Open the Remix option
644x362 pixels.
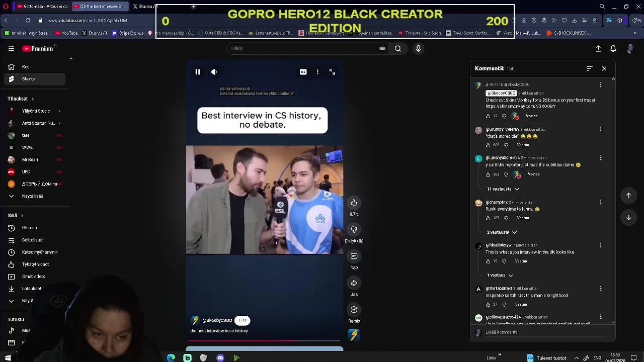[354, 310]
